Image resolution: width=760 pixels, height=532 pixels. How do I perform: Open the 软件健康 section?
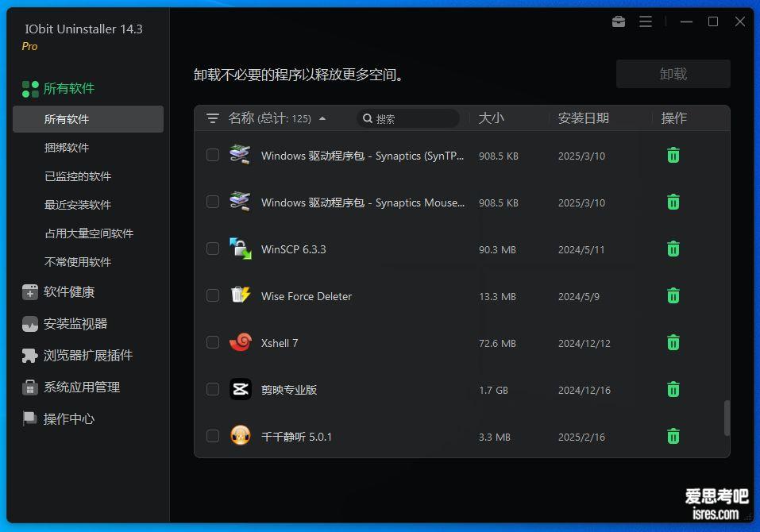tap(69, 291)
